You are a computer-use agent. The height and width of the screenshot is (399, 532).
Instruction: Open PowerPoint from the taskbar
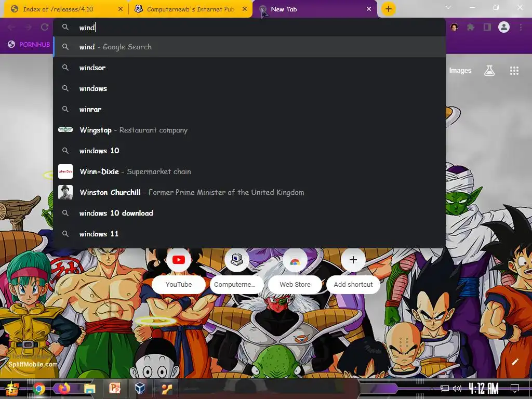115,388
